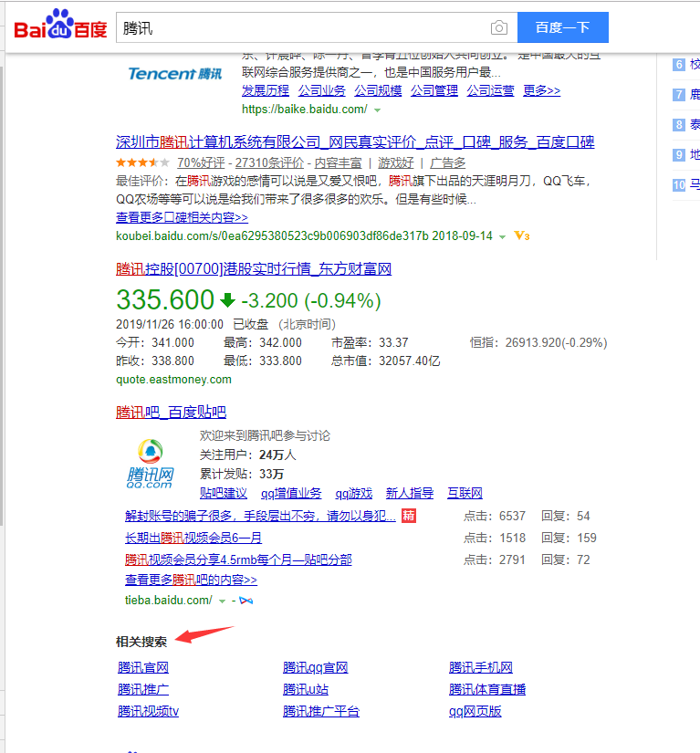
Task: Open post 长期出腾讯视频会员6一月
Action: 193,538
